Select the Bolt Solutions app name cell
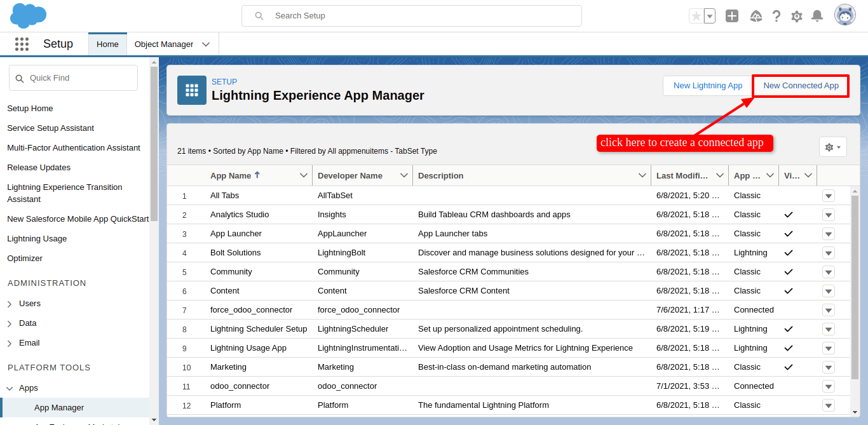Image resolution: width=868 pixels, height=425 pixels. (236, 253)
